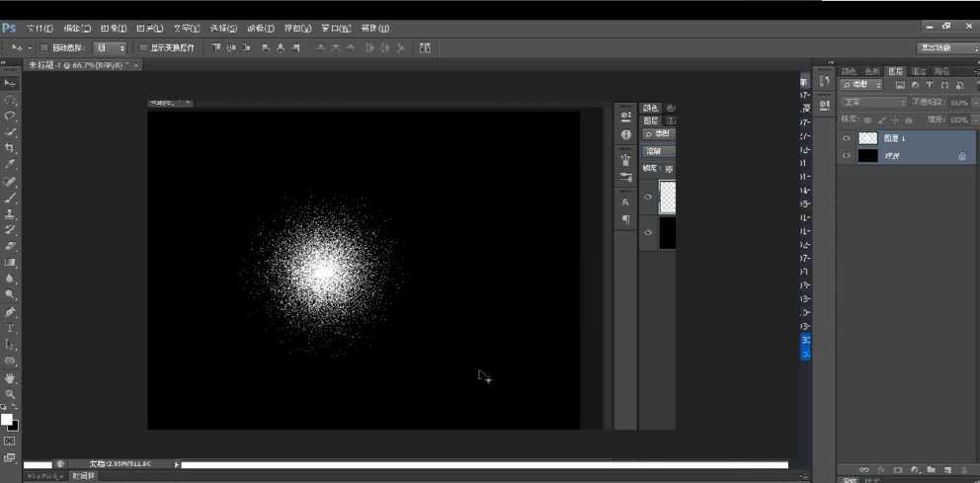
Task: Switch to the Channels panel tab
Action: [919, 71]
